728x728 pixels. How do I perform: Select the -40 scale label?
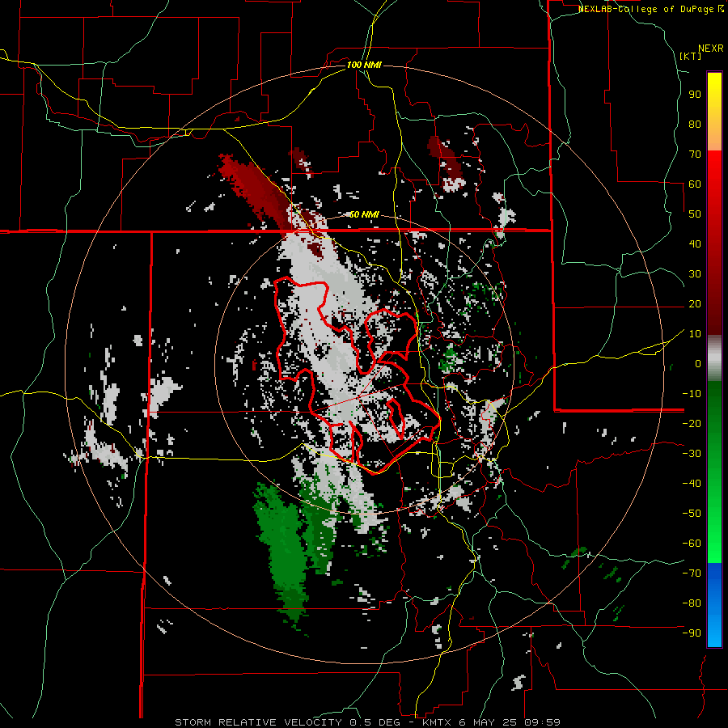pos(692,484)
